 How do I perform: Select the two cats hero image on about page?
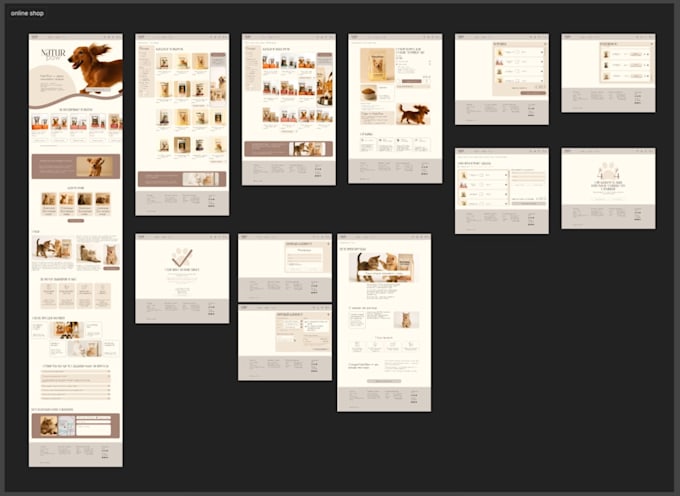pyautogui.click(x=382, y=268)
